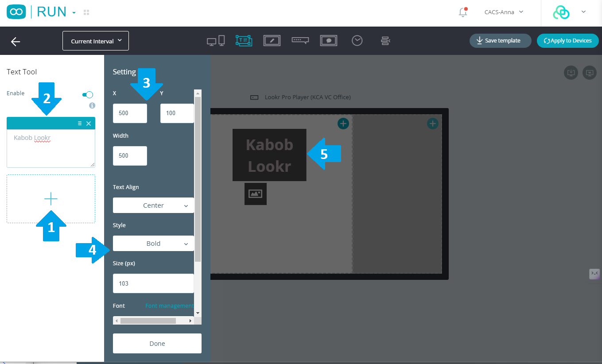Click the X position field with 500
Image resolution: width=602 pixels, height=364 pixels.
pyautogui.click(x=130, y=113)
